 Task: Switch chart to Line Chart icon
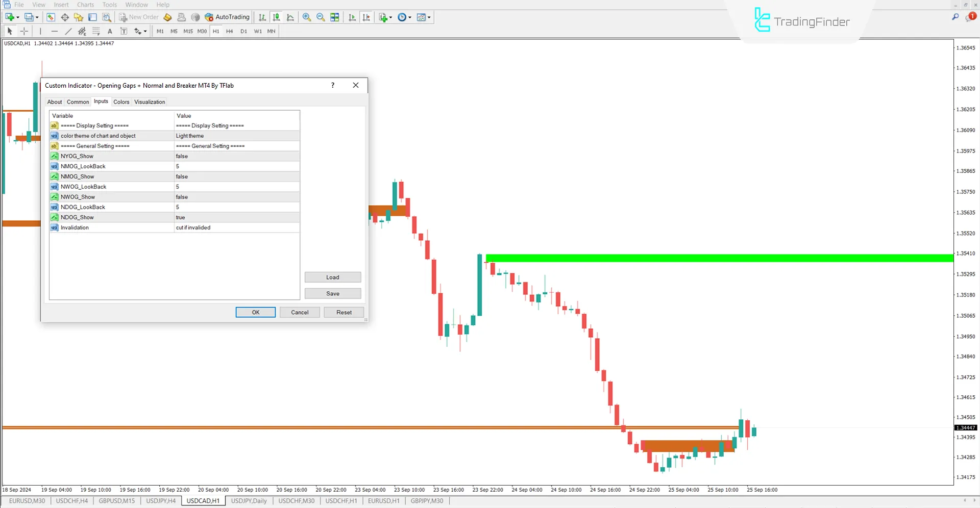tap(290, 17)
